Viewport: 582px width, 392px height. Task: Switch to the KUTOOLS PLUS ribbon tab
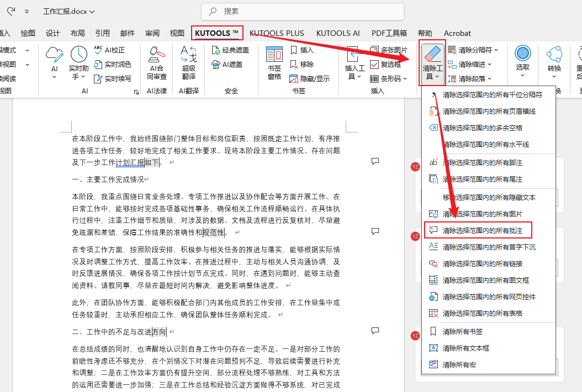[277, 33]
